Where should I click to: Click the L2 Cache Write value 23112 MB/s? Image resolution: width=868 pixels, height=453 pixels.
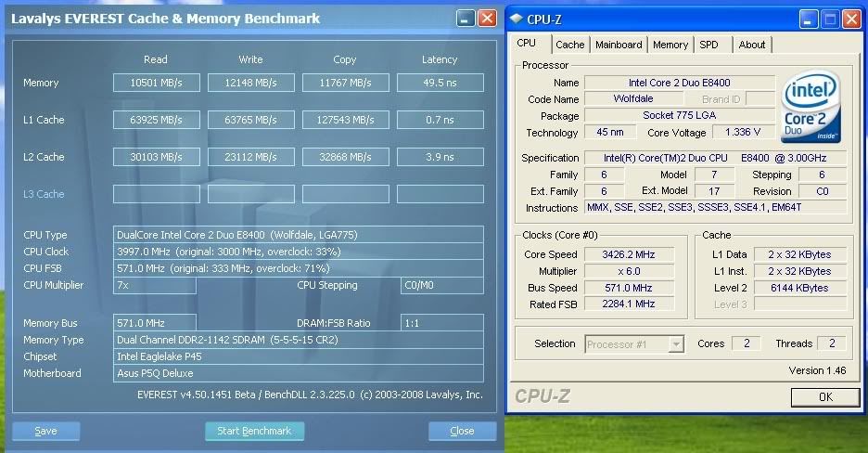(x=250, y=157)
